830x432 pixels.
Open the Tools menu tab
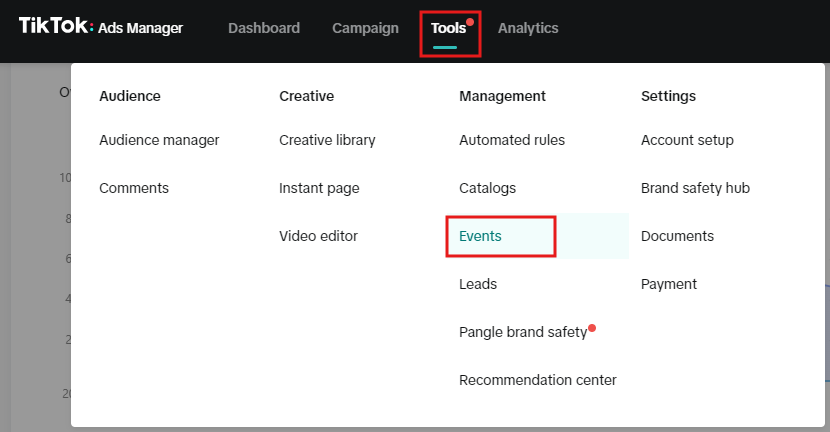coord(448,28)
